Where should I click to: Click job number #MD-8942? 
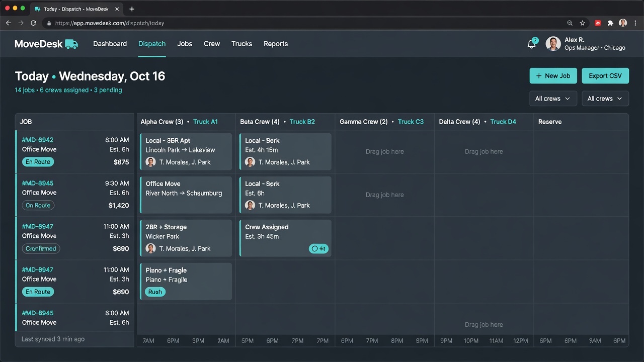pos(38,140)
